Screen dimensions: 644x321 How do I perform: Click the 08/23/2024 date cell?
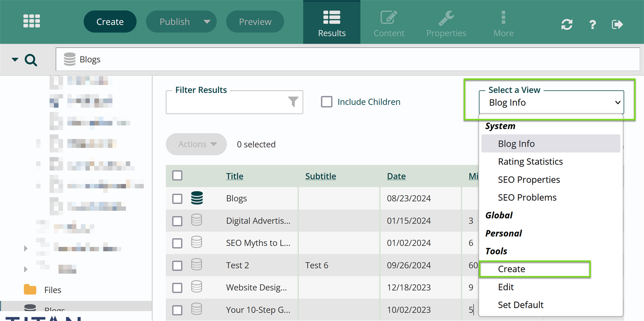tap(409, 199)
